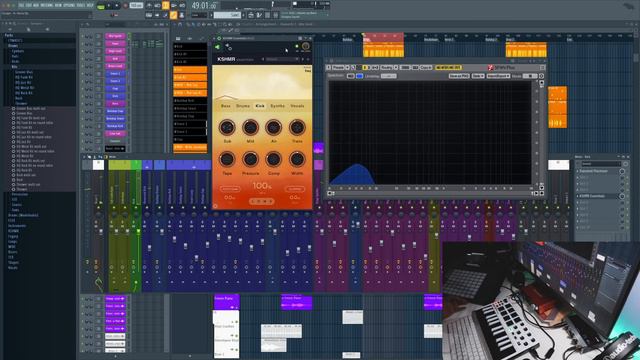Image resolution: width=640 pixels, height=360 pixels.
Task: Select the white Master track in the mixer
Action: tap(98, 165)
